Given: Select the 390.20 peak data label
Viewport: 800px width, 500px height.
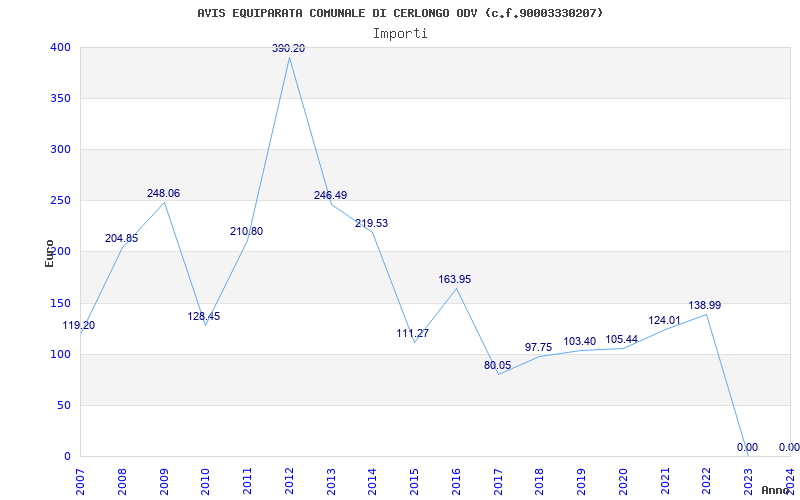Looking at the screenshot, I should 288,48.
